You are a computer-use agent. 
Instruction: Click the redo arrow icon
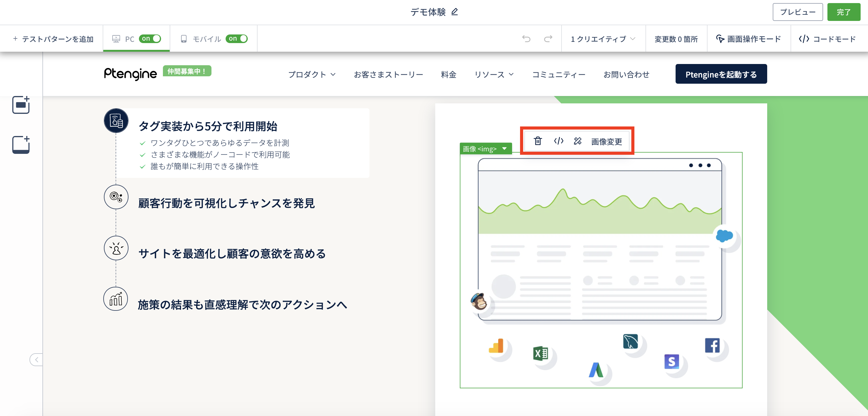pos(548,39)
